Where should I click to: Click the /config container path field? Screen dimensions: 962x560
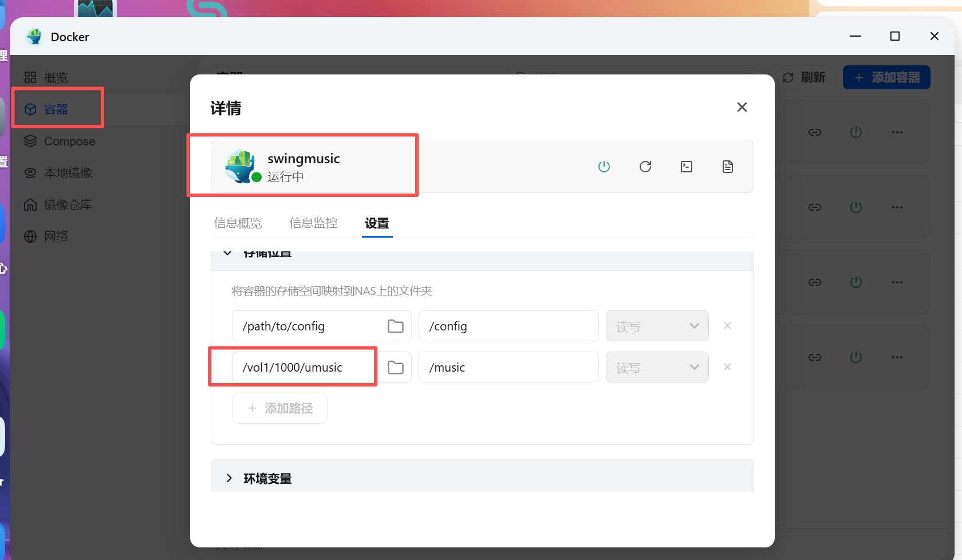coord(508,326)
